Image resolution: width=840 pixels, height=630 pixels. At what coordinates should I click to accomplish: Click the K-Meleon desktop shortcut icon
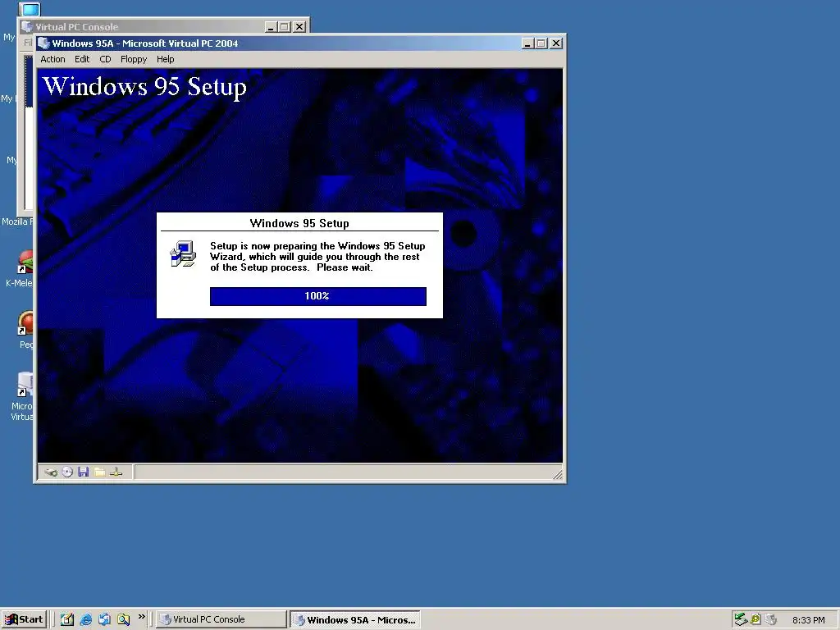tap(25, 262)
